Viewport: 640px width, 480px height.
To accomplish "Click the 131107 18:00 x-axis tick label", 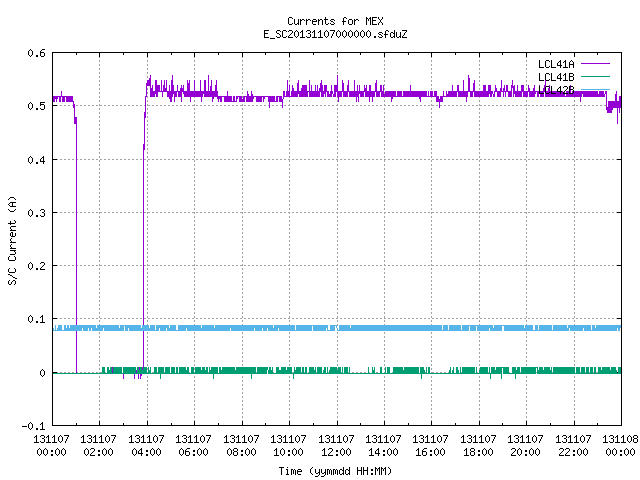I will pos(478,445).
